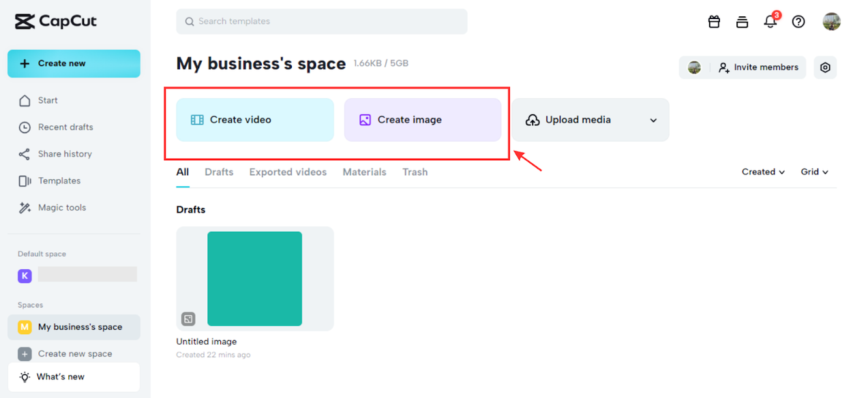The height and width of the screenshot is (398, 868).
Task: Click the Created 22 mins ago text
Action: [213, 355]
